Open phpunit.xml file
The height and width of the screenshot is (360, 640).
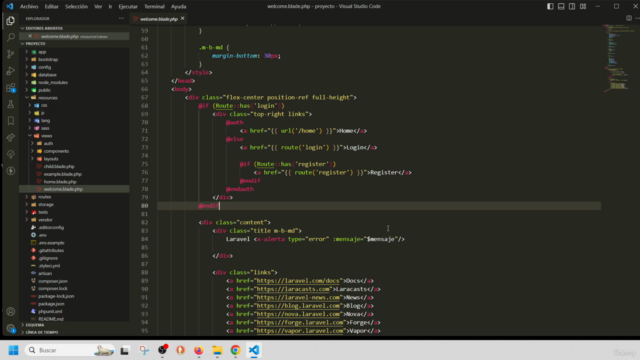click(x=50, y=311)
